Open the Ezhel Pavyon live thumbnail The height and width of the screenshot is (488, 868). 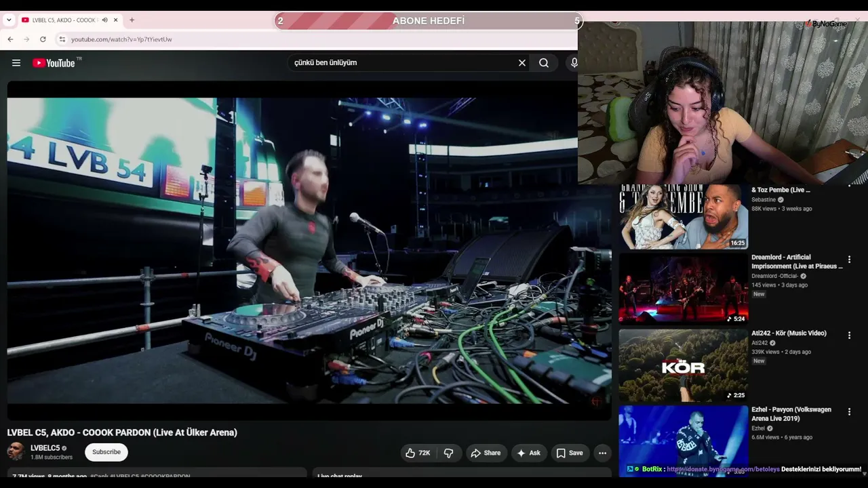[684, 441]
